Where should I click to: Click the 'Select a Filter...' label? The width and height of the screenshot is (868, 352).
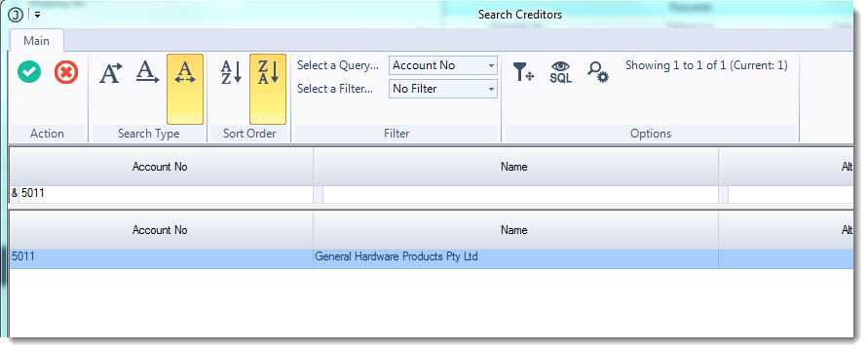(x=335, y=89)
